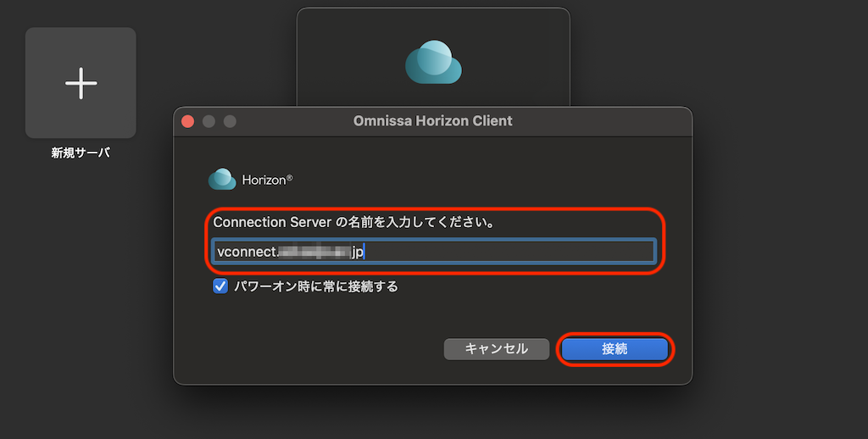Image resolution: width=868 pixels, height=439 pixels.
Task: Add a new server with plus tile
Action: (81, 83)
